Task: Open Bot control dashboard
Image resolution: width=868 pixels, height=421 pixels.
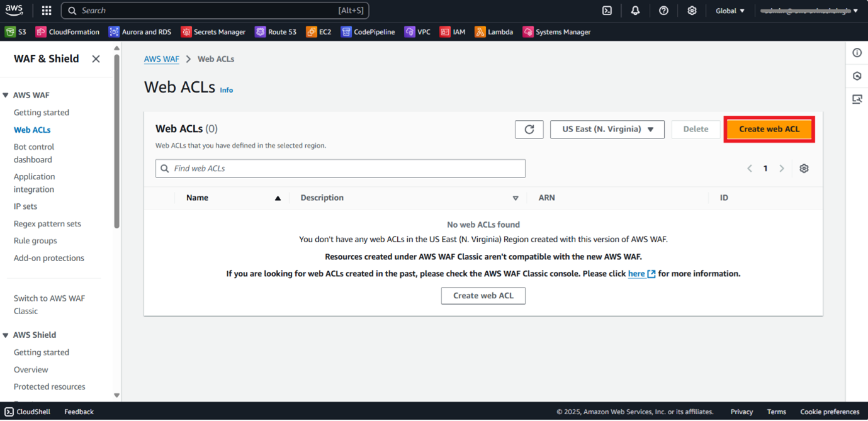Action: click(x=34, y=154)
